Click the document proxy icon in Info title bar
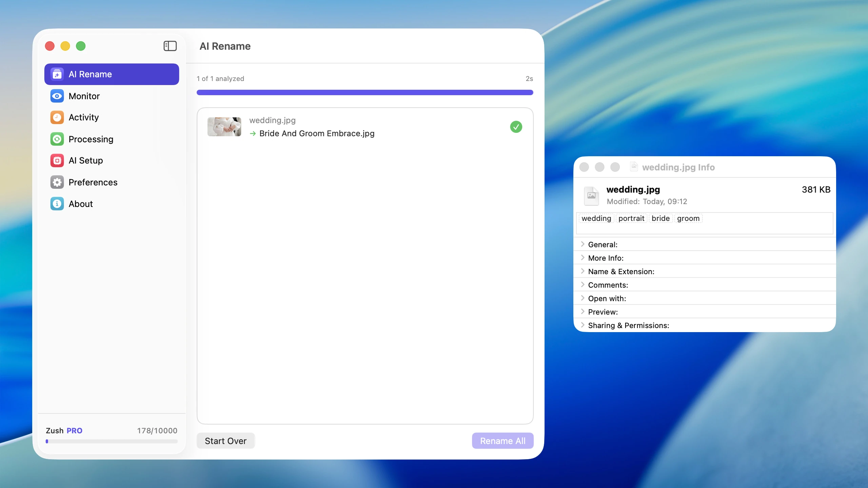This screenshot has width=868, height=488. [x=634, y=166]
